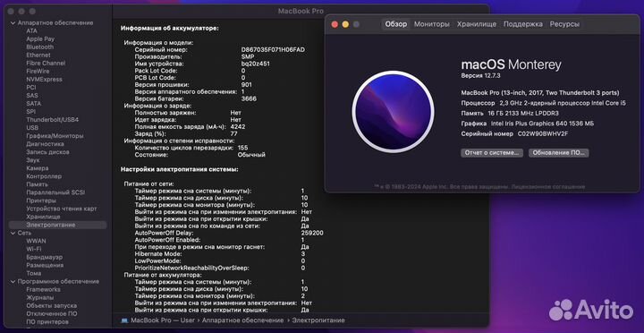Select Ethernet in the sidebar
The height and width of the screenshot is (333, 644).
point(38,55)
